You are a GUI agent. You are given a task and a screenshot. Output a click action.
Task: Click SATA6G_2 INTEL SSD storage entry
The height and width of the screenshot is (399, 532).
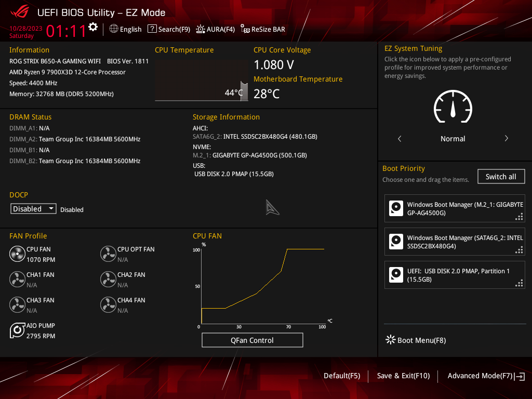point(255,137)
